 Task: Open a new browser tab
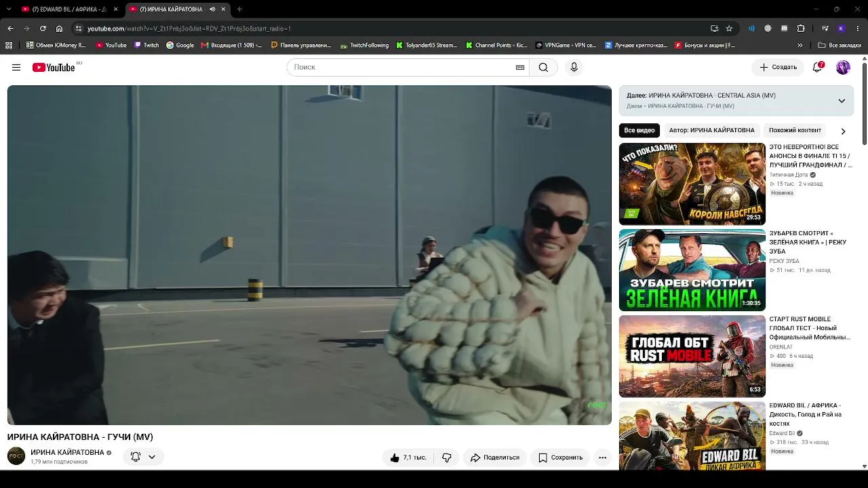239,9
